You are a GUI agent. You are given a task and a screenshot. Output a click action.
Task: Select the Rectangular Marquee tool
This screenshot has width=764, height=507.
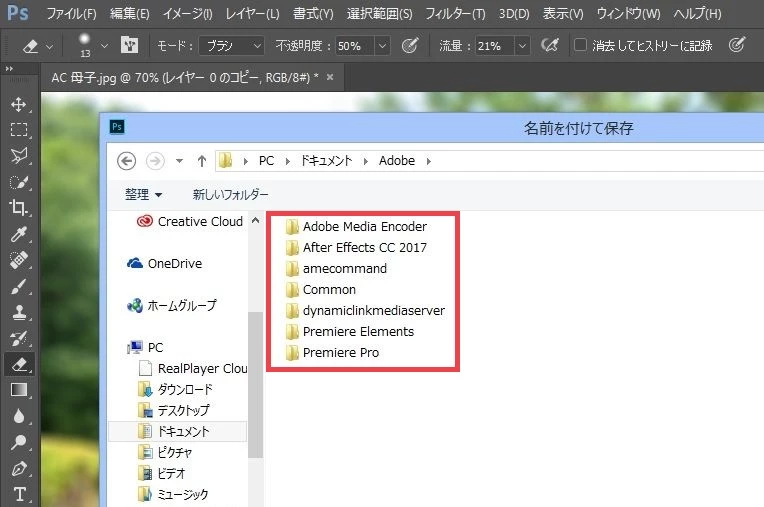tap(19, 130)
